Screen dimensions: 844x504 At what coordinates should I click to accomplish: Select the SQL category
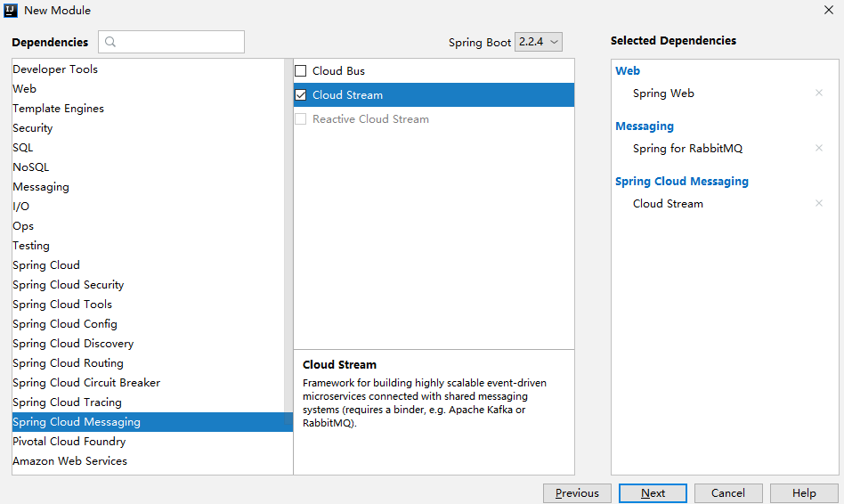tap(148, 148)
